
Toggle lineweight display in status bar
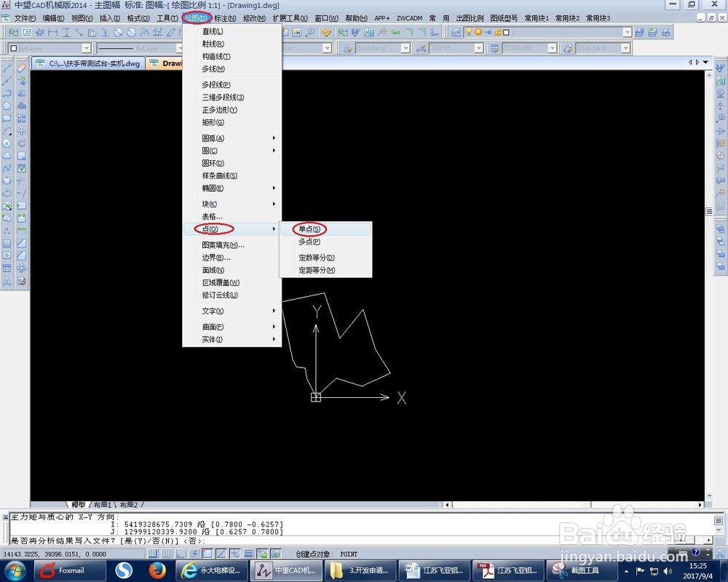pyautogui.click(x=248, y=554)
